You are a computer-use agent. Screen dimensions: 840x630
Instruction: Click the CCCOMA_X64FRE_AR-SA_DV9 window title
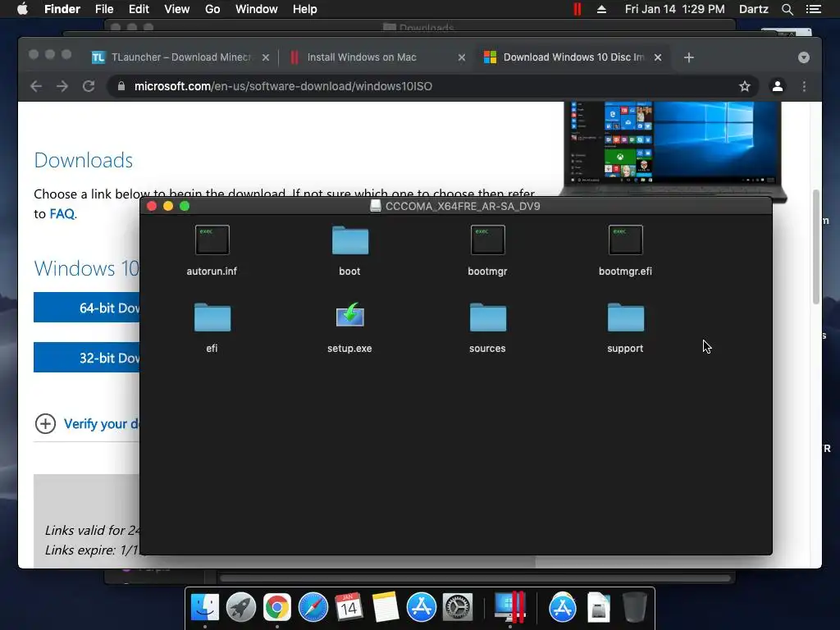pos(463,206)
